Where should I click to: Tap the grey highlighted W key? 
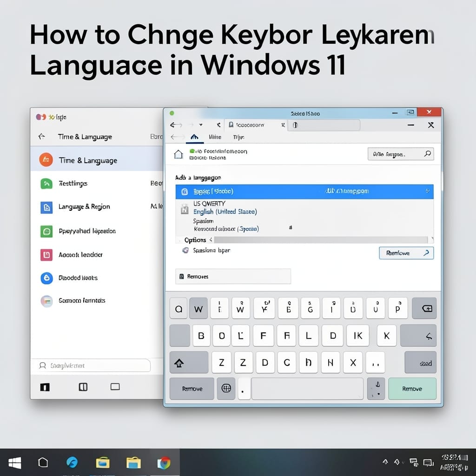[198, 309]
